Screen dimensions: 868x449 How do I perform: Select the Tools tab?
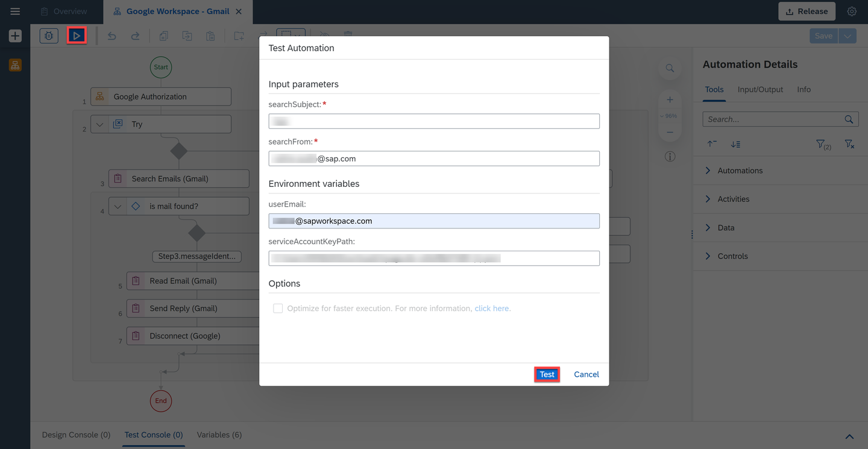pyautogui.click(x=714, y=89)
